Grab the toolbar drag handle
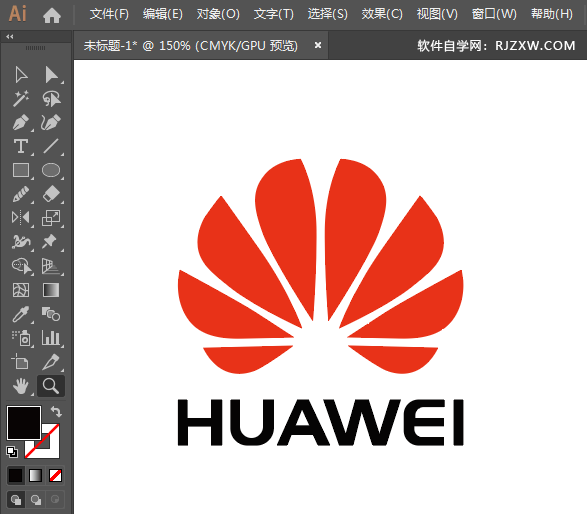This screenshot has height=514, width=587. pyautogui.click(x=36, y=48)
